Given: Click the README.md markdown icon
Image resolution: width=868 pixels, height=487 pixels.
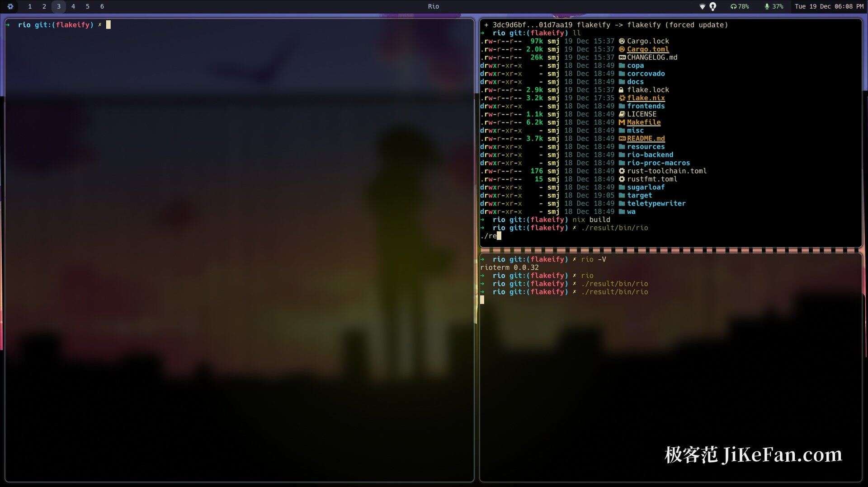Looking at the screenshot, I should coord(622,139).
